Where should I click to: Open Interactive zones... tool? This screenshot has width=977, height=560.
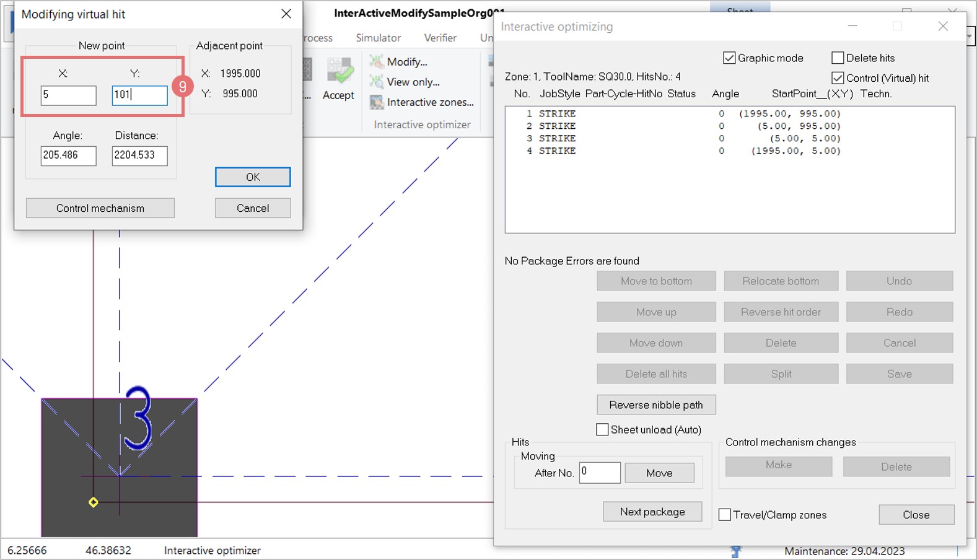429,102
